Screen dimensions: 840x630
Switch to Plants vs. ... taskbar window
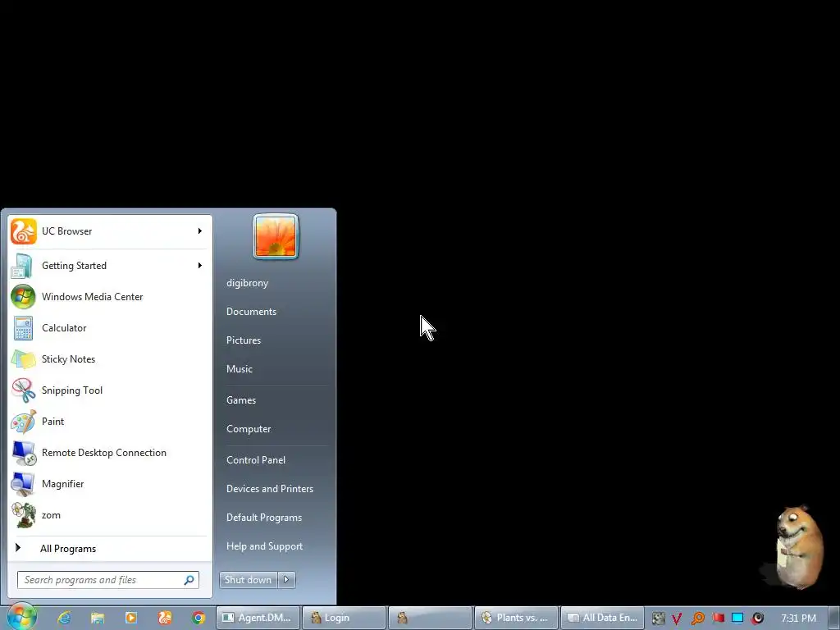click(517, 618)
